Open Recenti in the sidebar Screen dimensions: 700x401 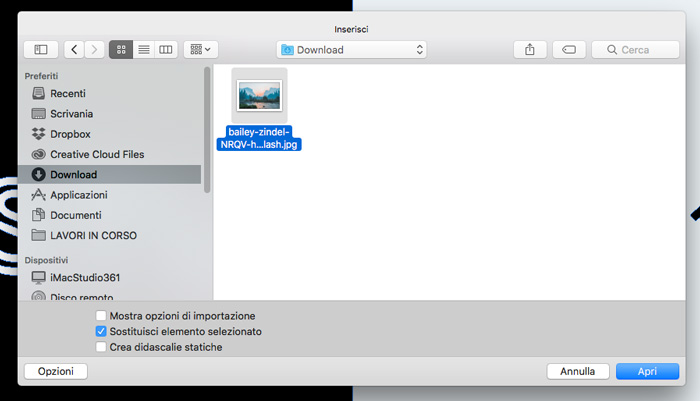click(x=110, y=93)
